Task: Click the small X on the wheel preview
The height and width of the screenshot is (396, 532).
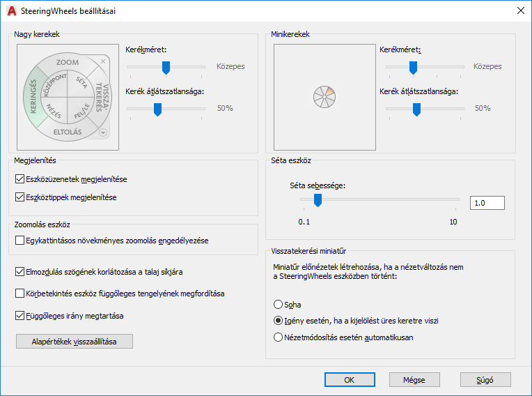Action: click(x=103, y=61)
